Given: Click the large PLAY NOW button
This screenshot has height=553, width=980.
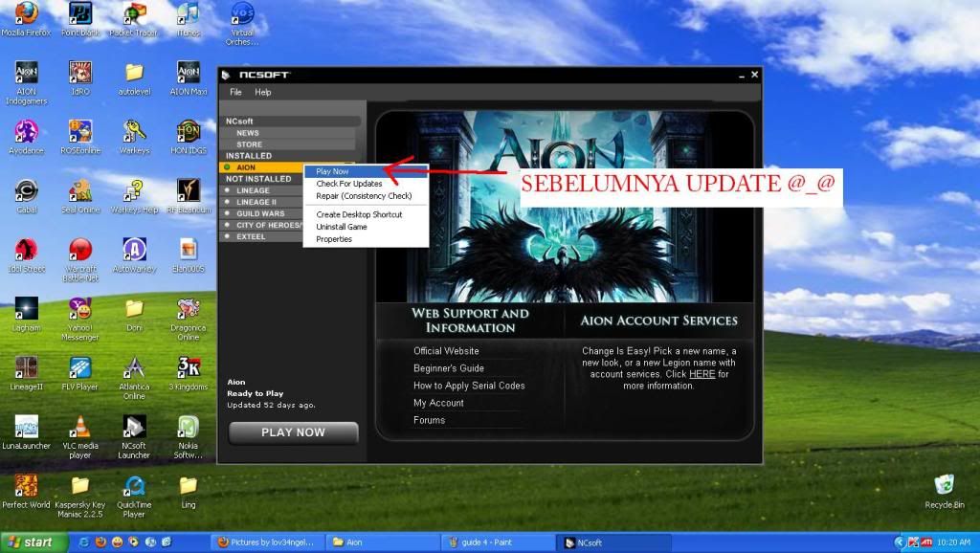Looking at the screenshot, I should point(293,432).
